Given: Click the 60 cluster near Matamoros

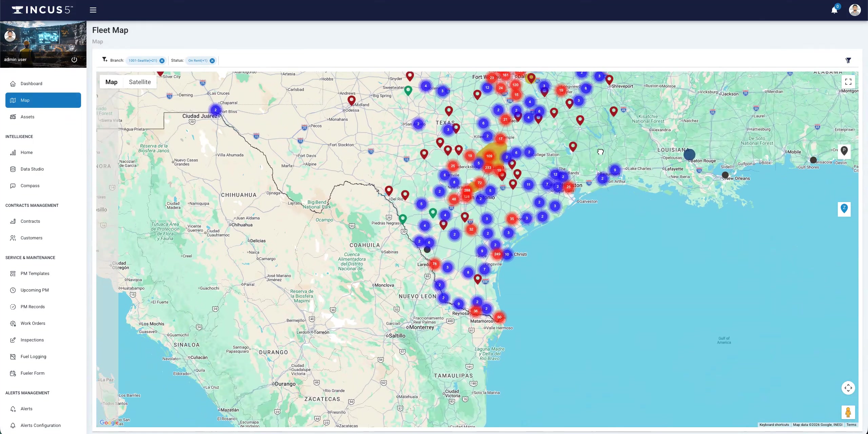Looking at the screenshot, I should pos(499,317).
